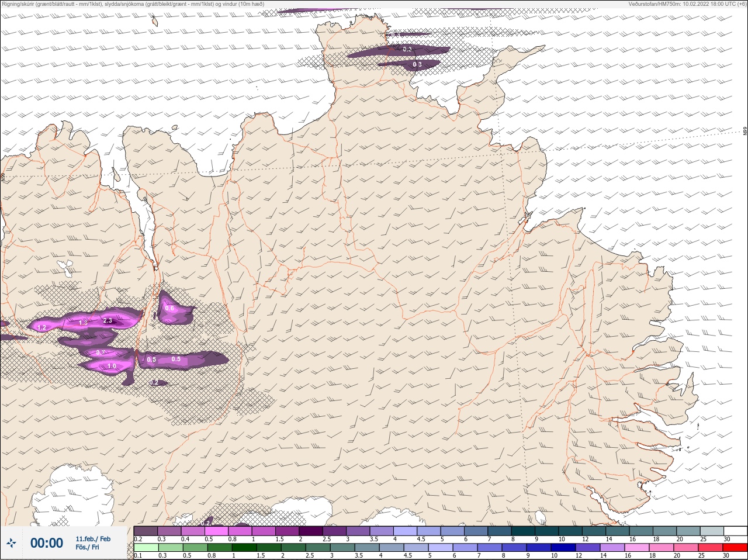Click the 1.3 precipitation value on map
Screen dimensions: 748x560
pos(83,322)
